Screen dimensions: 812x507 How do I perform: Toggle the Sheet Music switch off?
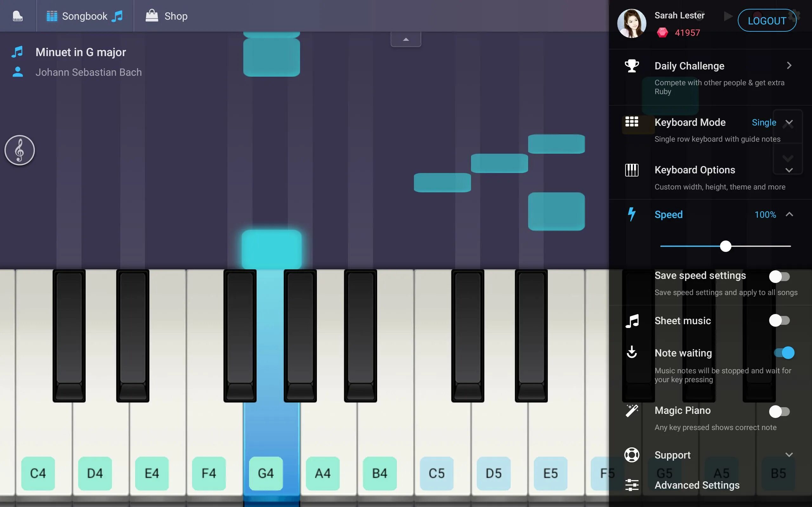(x=780, y=321)
